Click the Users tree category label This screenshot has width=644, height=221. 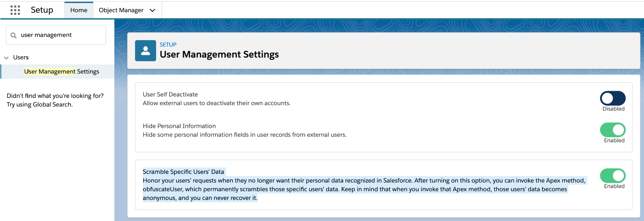point(21,57)
